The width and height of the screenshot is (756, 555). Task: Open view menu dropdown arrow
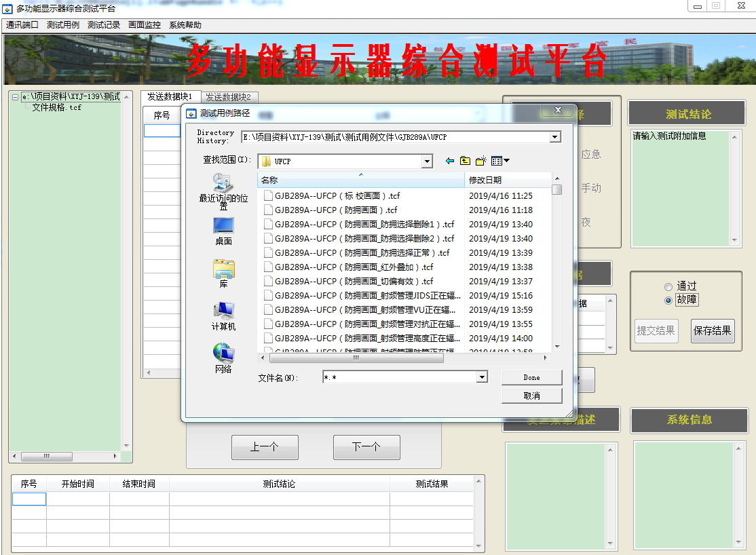[506, 161]
